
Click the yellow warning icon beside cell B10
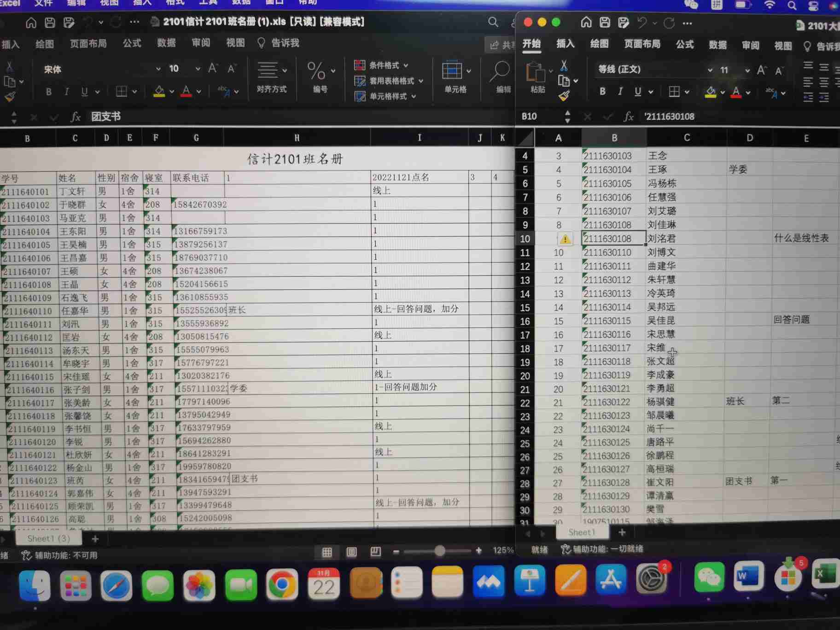pos(565,239)
